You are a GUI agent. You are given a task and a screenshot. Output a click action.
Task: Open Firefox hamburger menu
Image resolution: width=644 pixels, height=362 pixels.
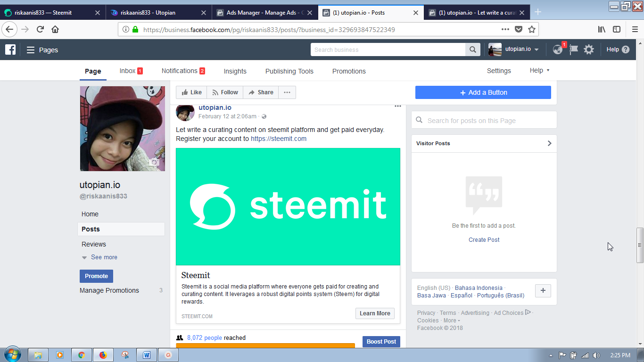pyautogui.click(x=635, y=29)
